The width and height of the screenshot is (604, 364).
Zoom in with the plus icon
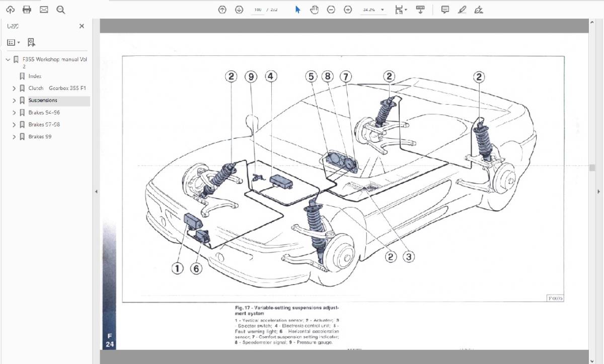point(348,10)
